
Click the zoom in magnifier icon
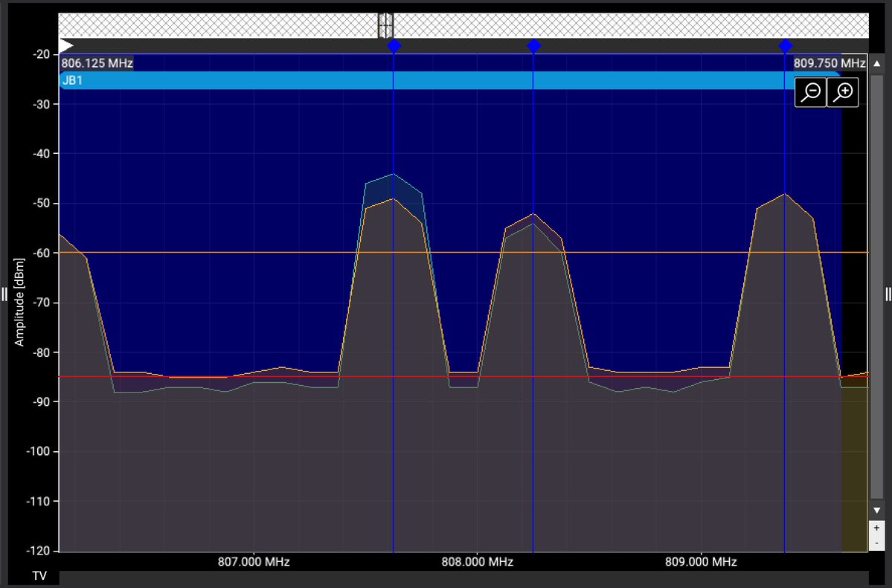(842, 92)
